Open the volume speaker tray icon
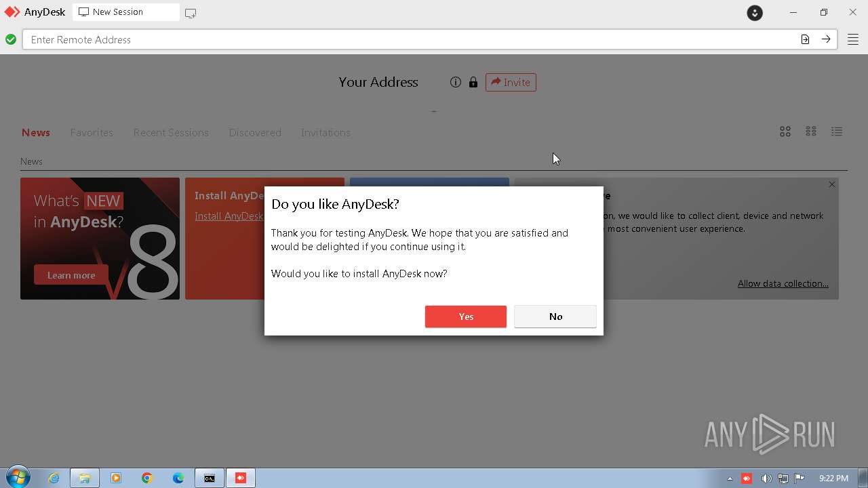 click(766, 479)
